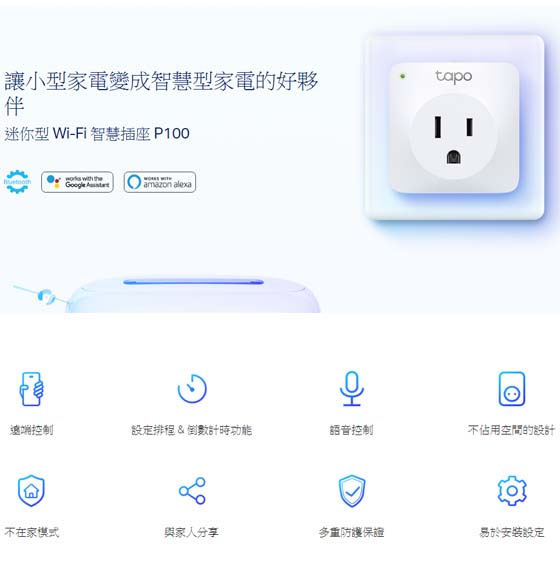560x575 pixels.
Task: Click the 遠端控制 label text
Action: (x=32, y=430)
